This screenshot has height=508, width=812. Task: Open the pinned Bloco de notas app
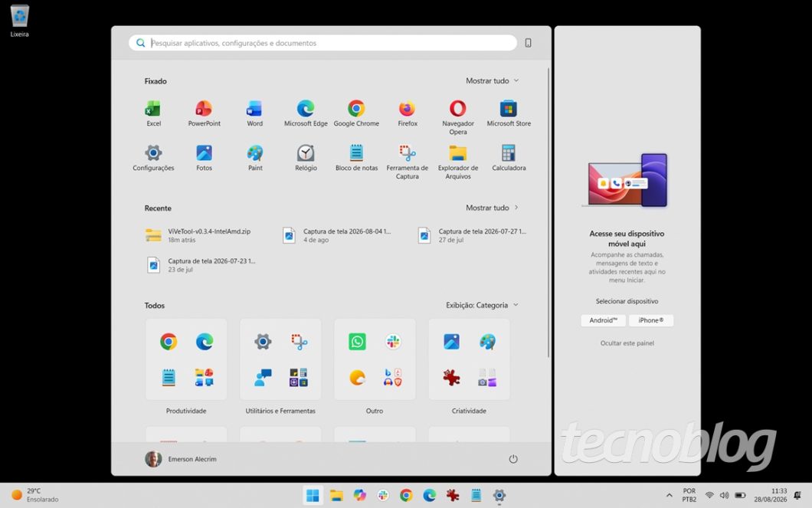point(356,157)
